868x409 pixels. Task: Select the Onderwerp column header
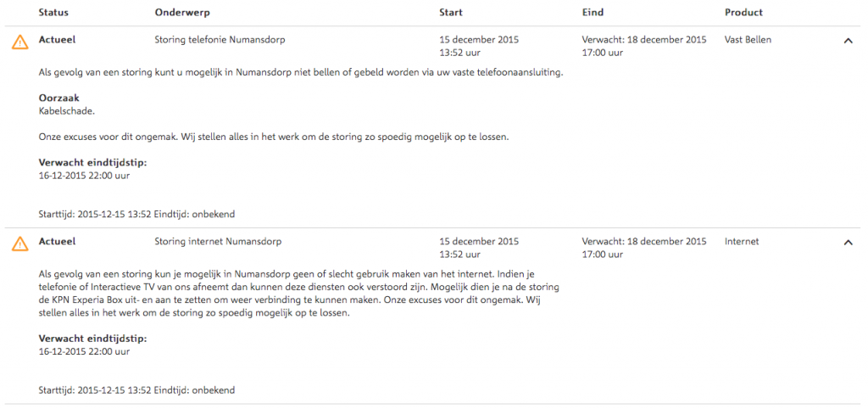tap(182, 12)
